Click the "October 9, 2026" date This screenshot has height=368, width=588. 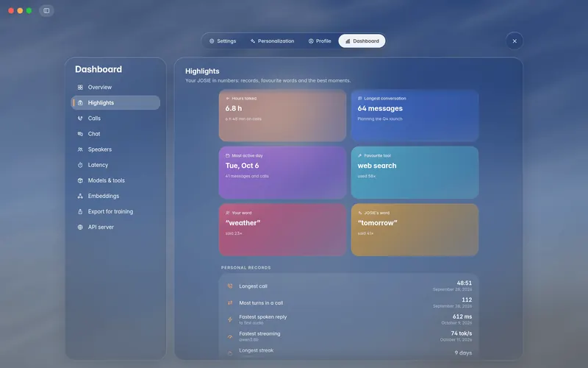pyautogui.click(x=456, y=323)
